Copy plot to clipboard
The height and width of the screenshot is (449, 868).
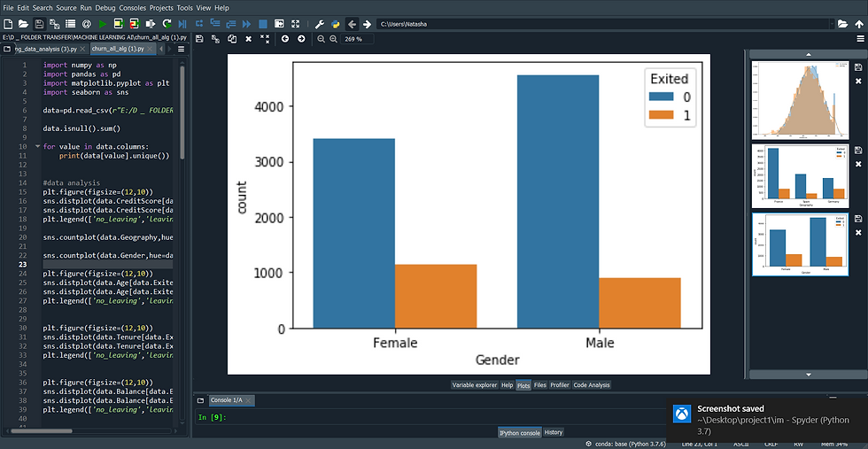point(232,39)
